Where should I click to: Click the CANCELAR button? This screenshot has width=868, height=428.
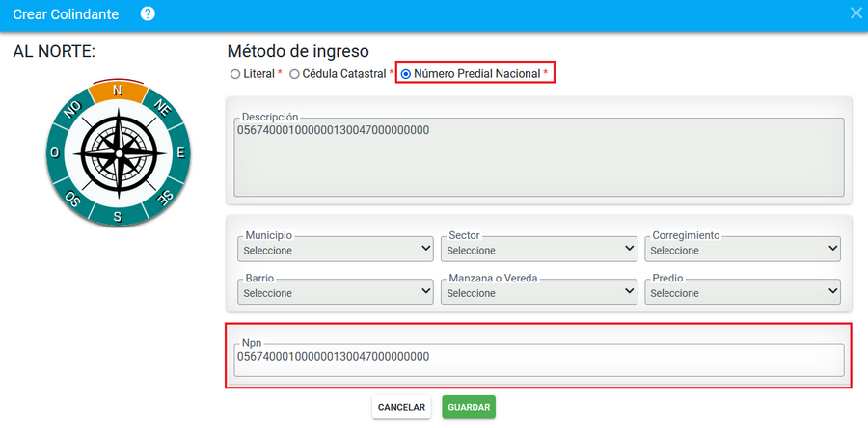(401, 407)
